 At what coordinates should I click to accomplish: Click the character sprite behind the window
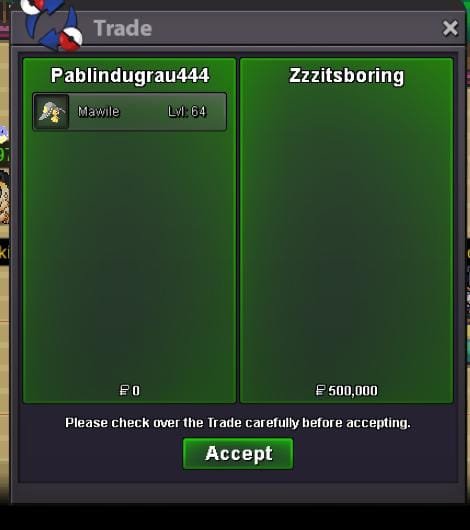(4, 198)
